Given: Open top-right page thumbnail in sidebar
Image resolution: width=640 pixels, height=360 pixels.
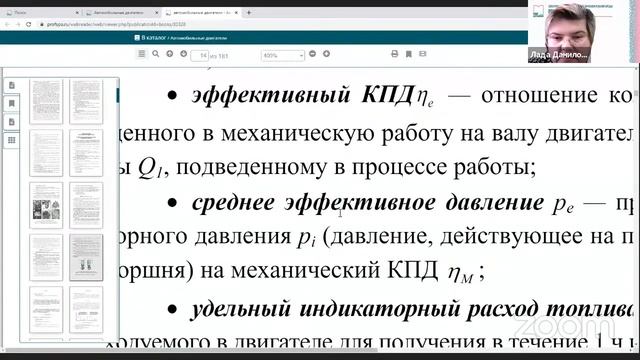Looking at the screenshot, I should point(86,102).
